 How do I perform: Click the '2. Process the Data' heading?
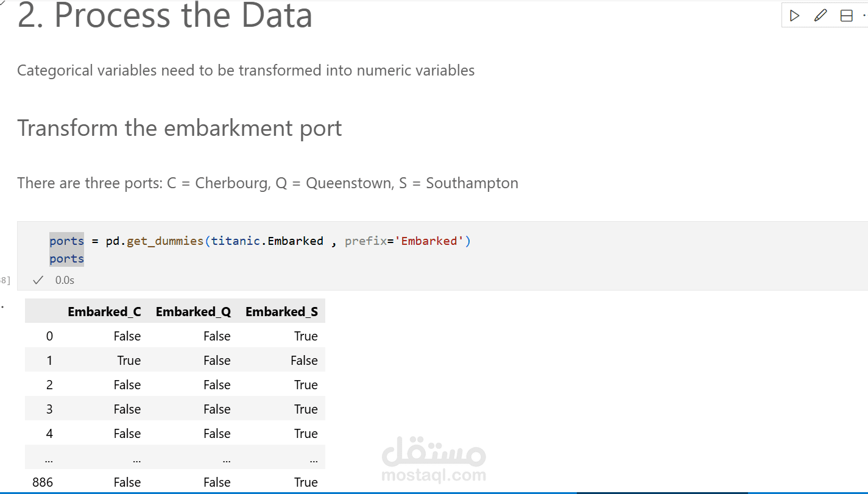click(164, 16)
